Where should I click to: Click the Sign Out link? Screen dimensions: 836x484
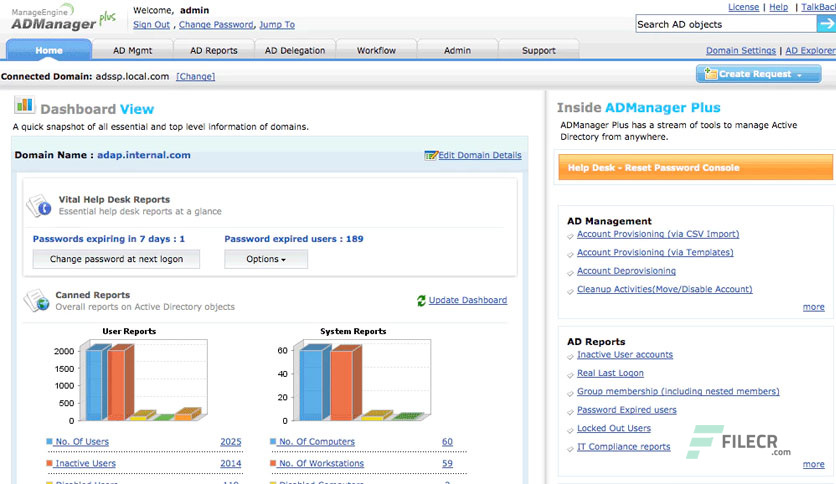(x=151, y=25)
